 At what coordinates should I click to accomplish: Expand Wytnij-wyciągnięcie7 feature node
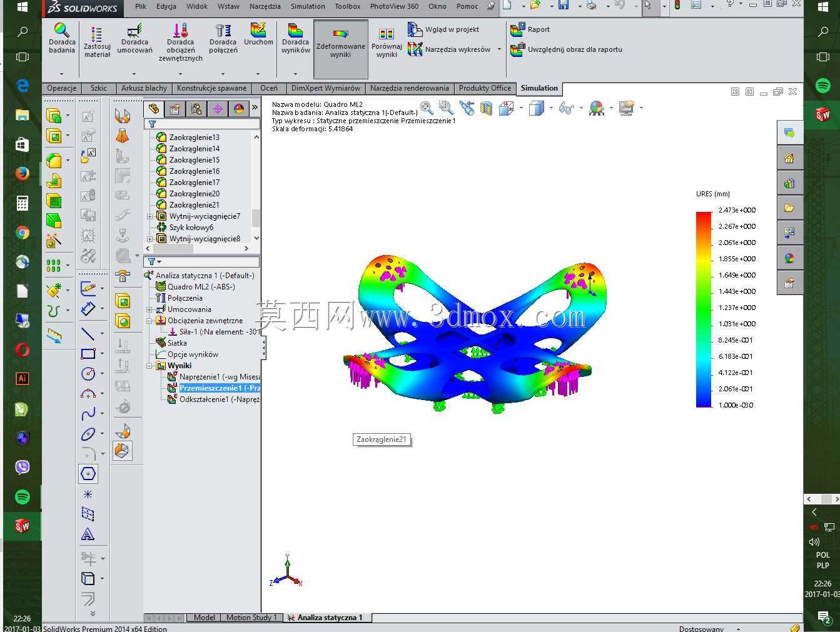tap(150, 216)
